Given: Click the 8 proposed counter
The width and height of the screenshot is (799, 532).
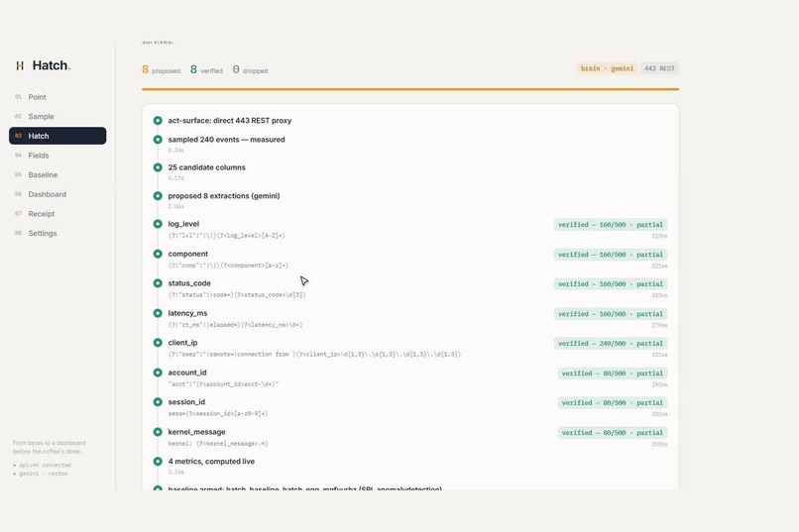Looking at the screenshot, I should [x=161, y=69].
